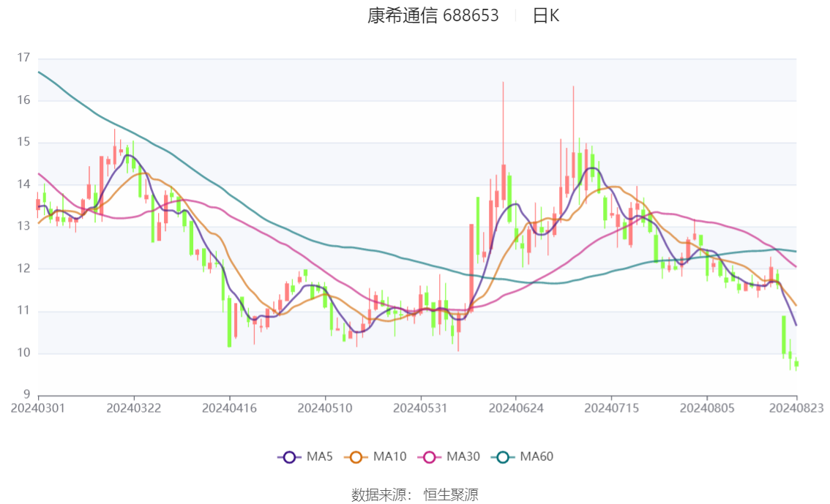Hide the MA60 line via its label
The image size is (830, 504).
536,456
